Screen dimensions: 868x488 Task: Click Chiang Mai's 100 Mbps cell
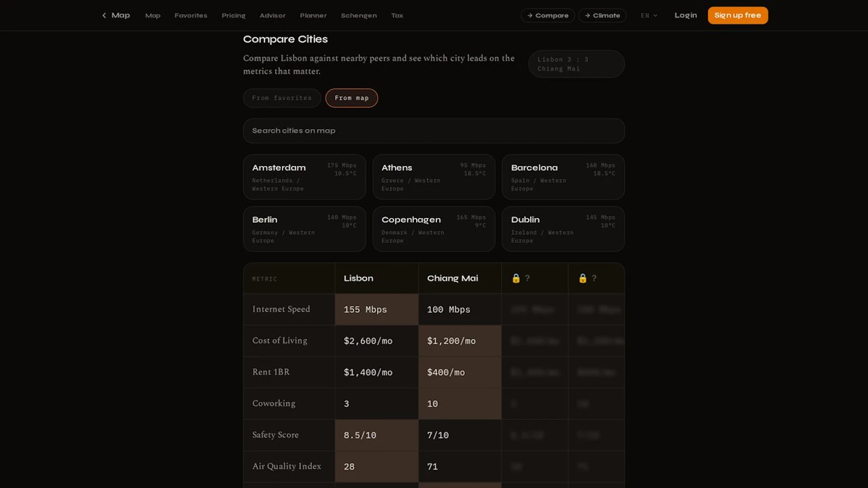coord(460,310)
